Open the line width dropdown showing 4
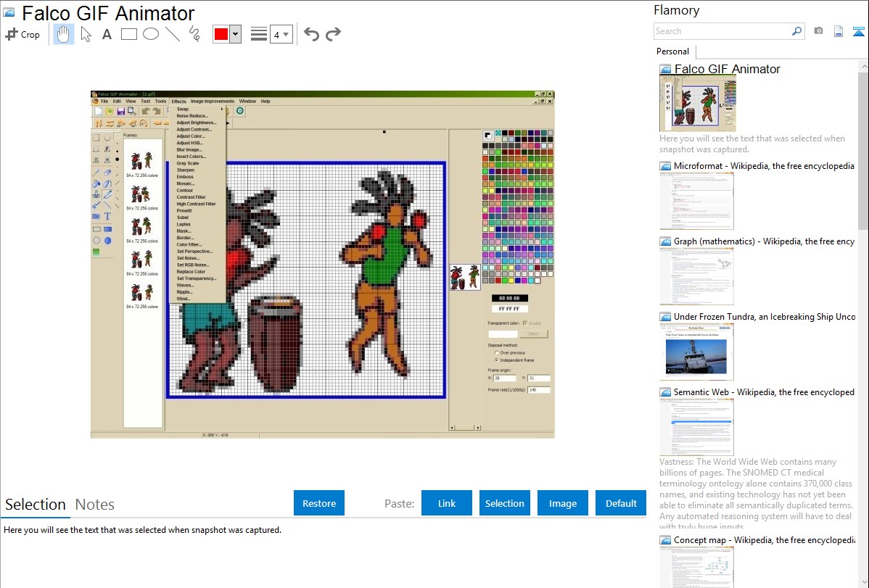 (281, 34)
